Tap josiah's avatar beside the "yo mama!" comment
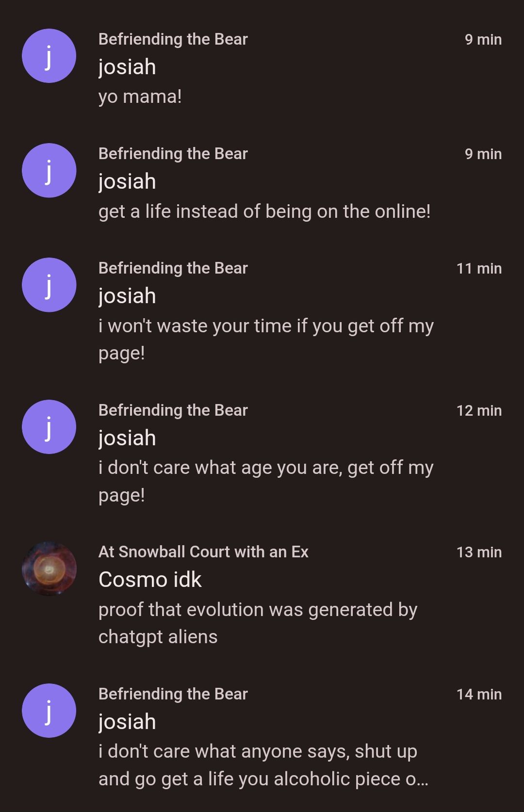Viewport: 524px width, 812px height. pos(49,56)
